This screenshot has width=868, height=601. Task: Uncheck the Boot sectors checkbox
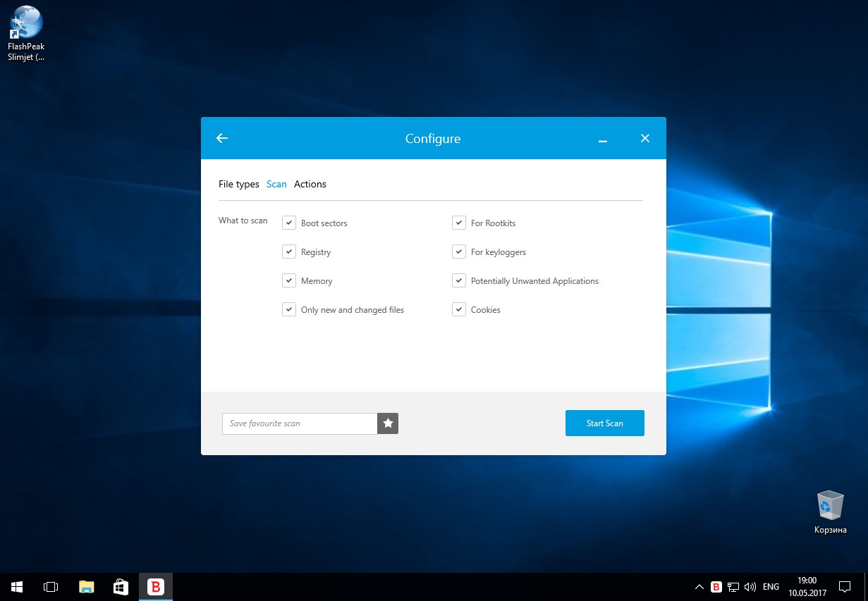289,223
